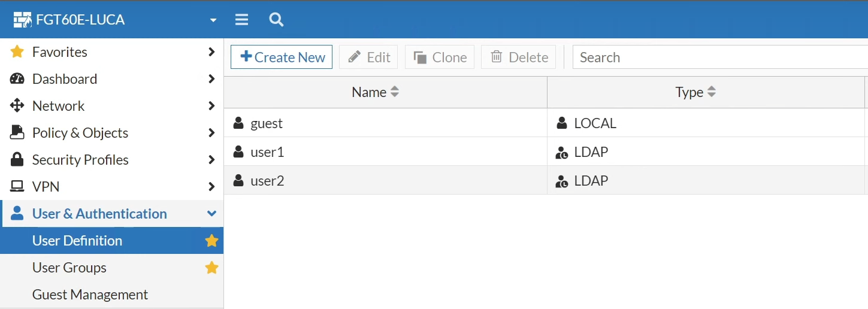Focus the Search input field
Viewport: 868px width, 309px height.
720,57
